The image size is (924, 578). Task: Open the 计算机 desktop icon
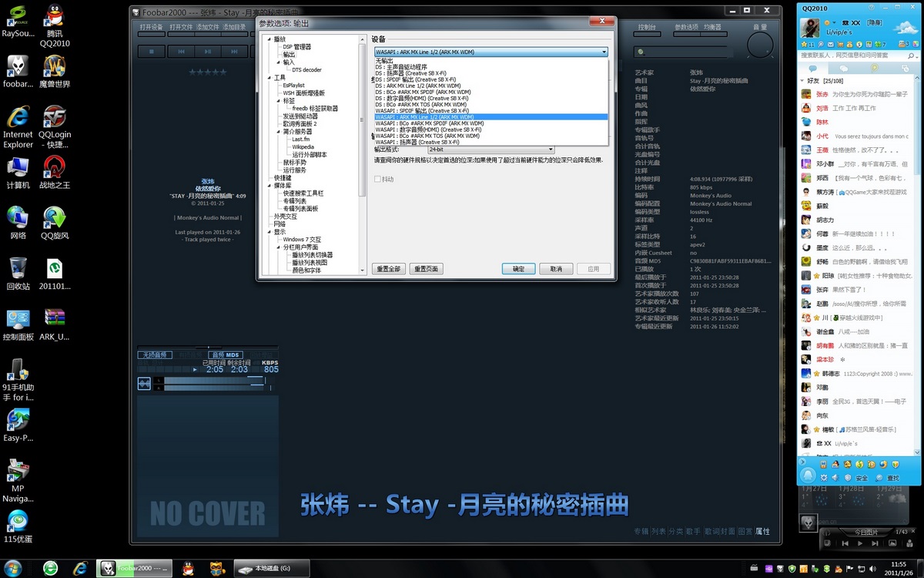tap(18, 173)
